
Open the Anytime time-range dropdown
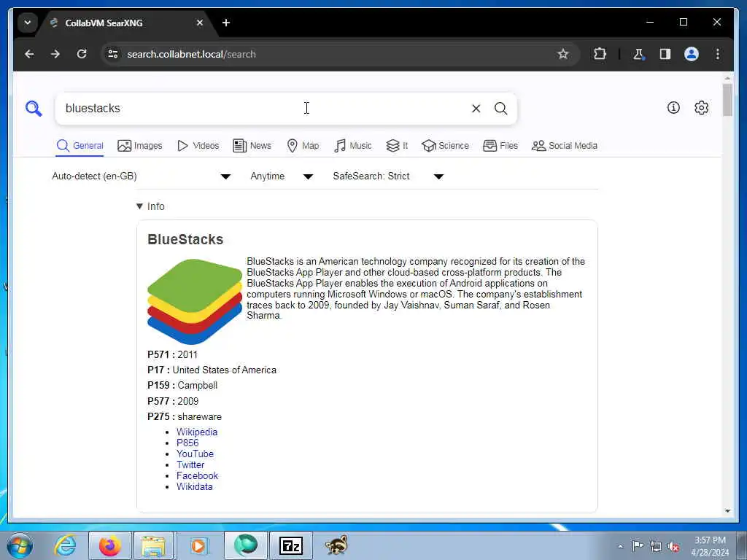click(282, 176)
